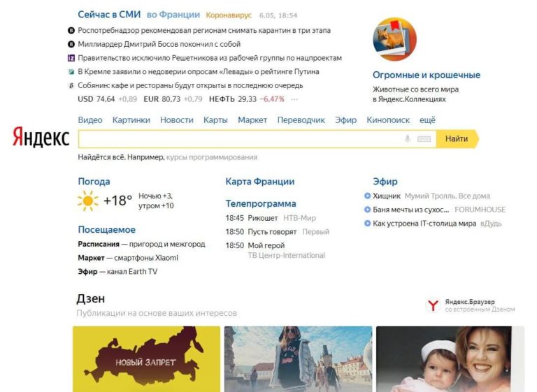The height and width of the screenshot is (392, 537).
Task: Click inside the Yandex search field
Action: [x=238, y=139]
